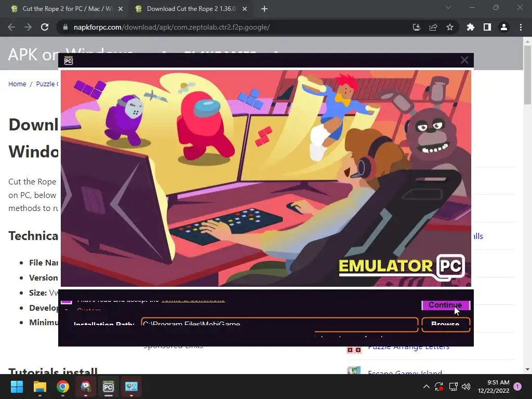Open the network tray icon
This screenshot has height=399, width=532.
pos(453,387)
